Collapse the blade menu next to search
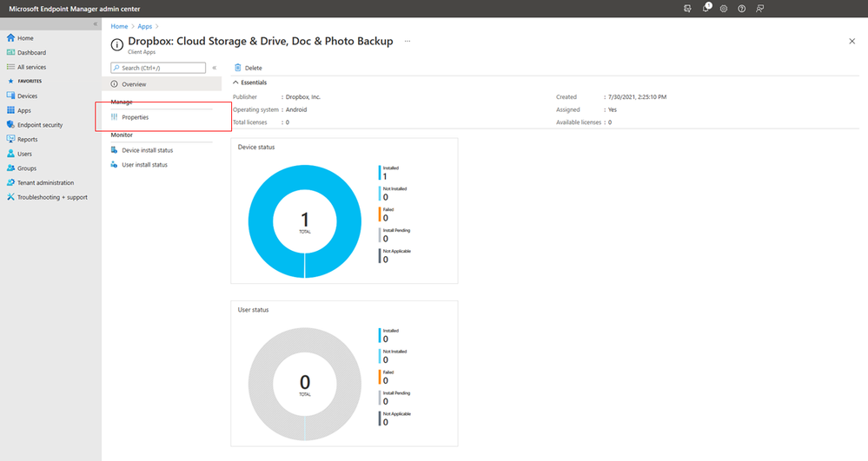 coord(215,68)
